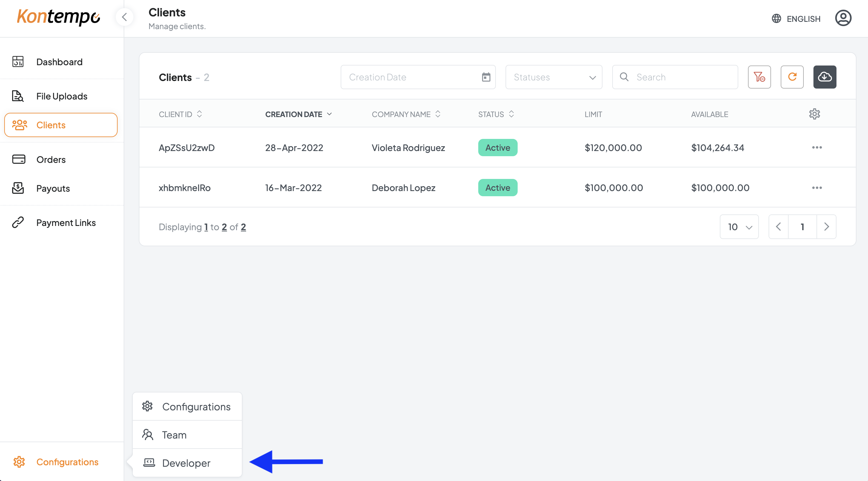The image size is (868, 481).
Task: Expand the Statuses dropdown filter
Action: [554, 77]
